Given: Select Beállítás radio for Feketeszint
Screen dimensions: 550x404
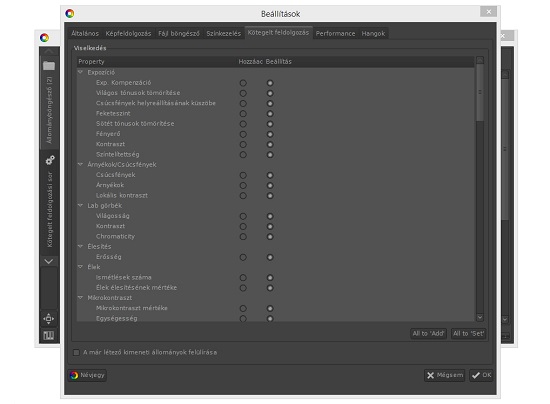Looking at the screenshot, I should coord(270,114).
